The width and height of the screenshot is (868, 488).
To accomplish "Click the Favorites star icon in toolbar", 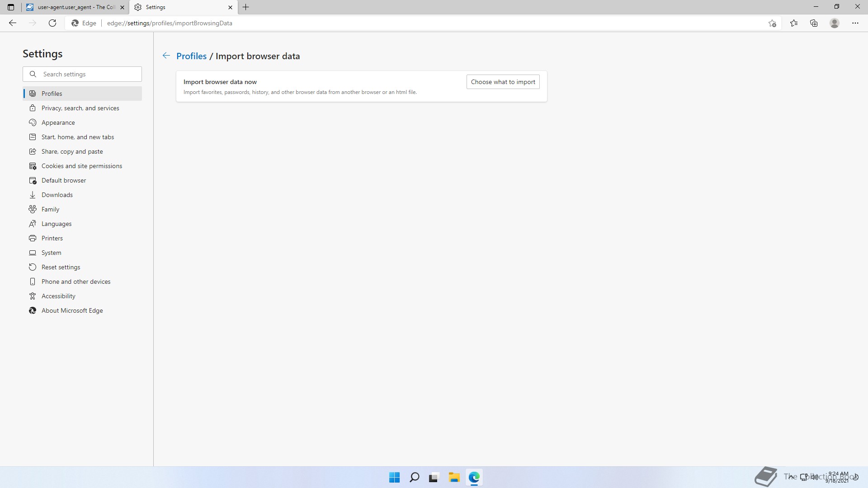I will click(x=794, y=23).
